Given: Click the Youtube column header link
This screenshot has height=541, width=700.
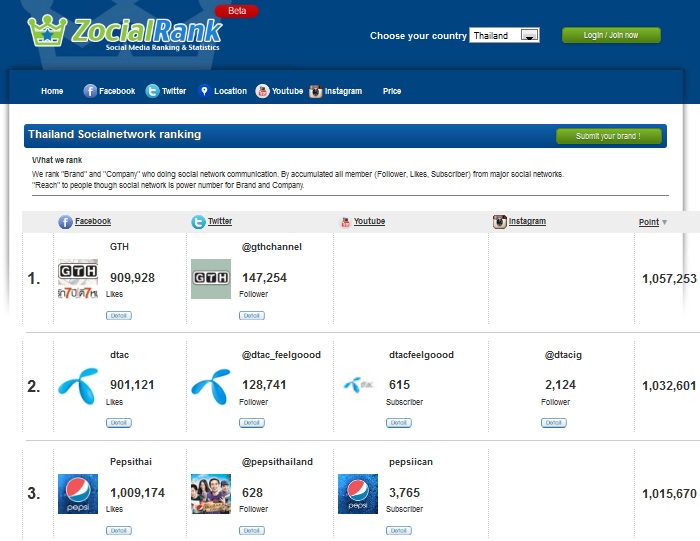Looking at the screenshot, I should tap(369, 221).
